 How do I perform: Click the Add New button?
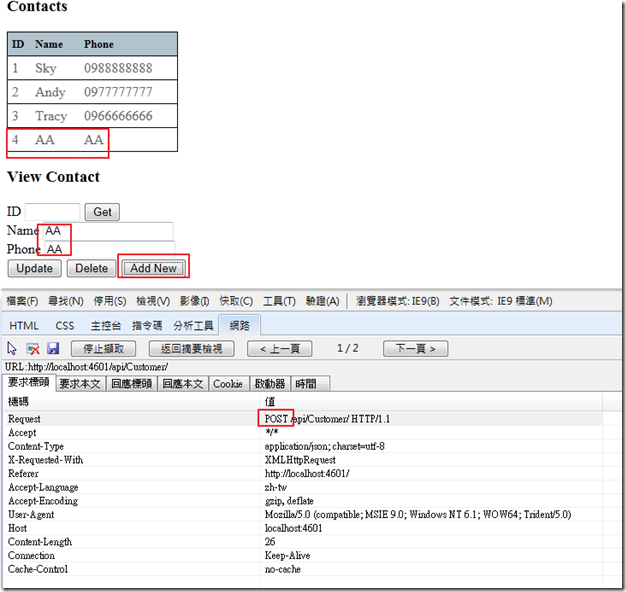[x=153, y=268]
